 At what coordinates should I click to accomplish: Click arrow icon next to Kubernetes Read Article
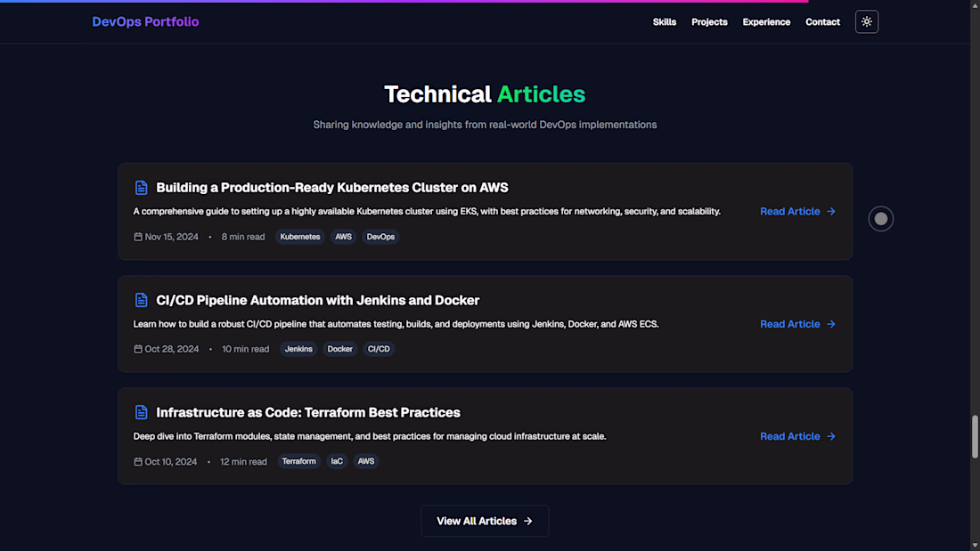click(x=830, y=211)
